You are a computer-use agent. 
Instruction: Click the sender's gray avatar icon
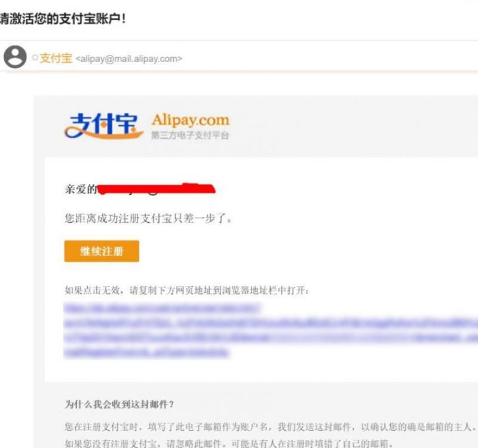click(14, 57)
